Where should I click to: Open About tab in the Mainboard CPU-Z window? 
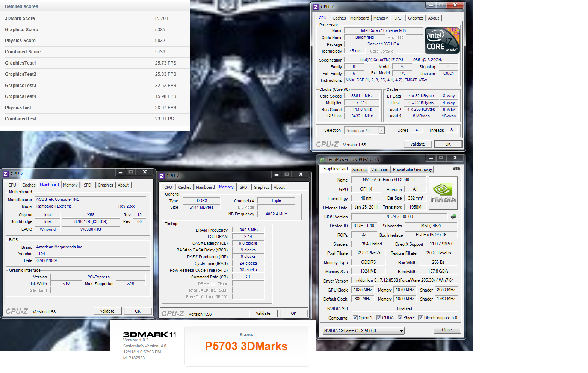pyautogui.click(x=123, y=185)
